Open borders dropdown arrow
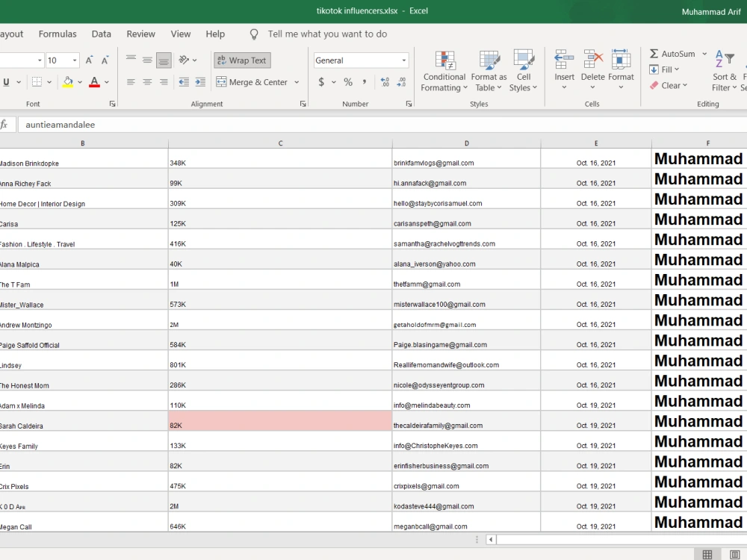This screenshot has height=560, width=747. 49,82
